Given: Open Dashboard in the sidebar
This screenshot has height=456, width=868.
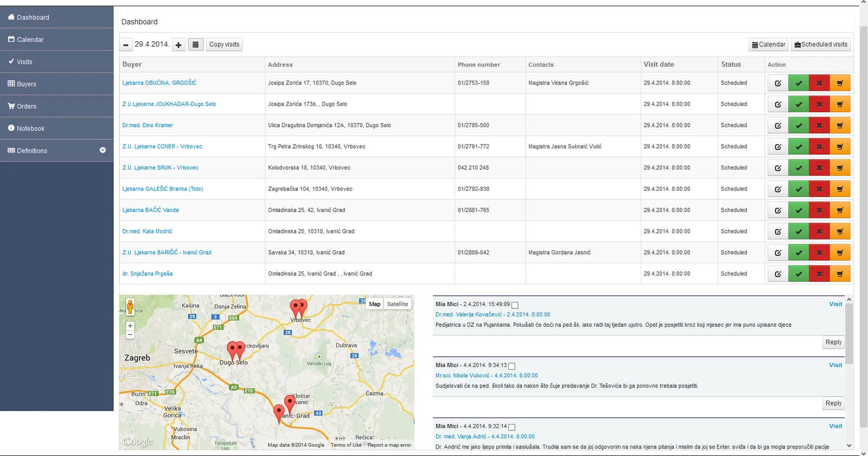Looking at the screenshot, I should pos(56,17).
